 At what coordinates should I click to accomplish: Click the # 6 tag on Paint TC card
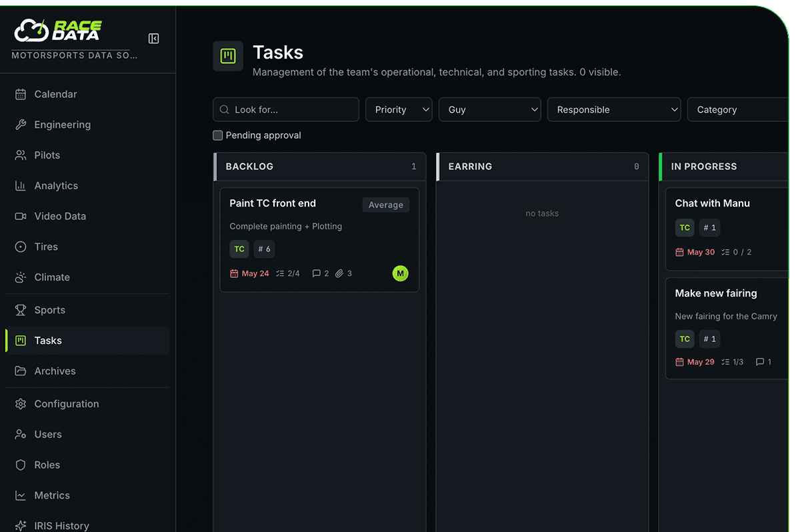pyautogui.click(x=264, y=249)
